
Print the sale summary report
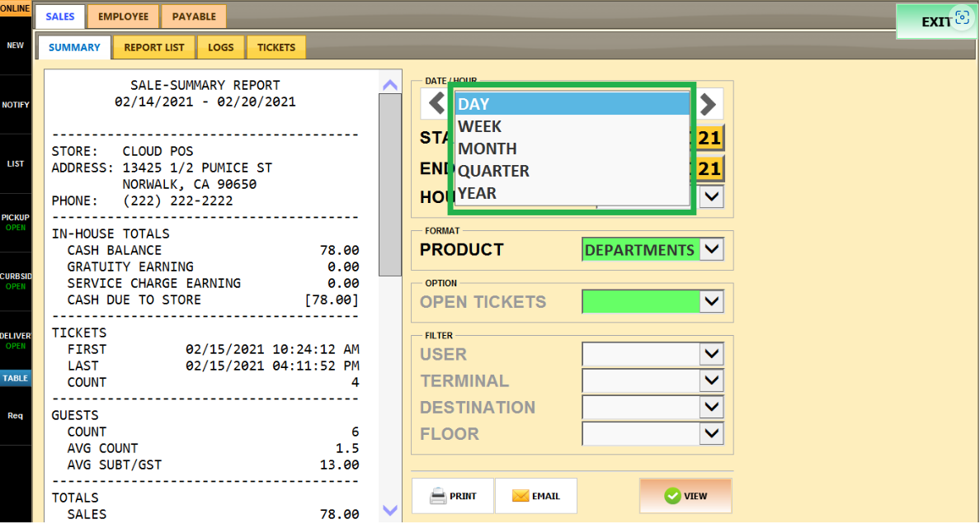pos(453,496)
